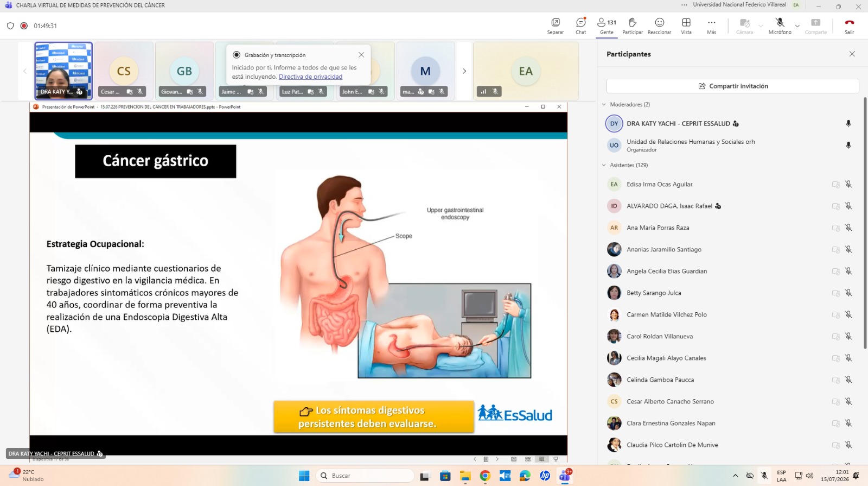The width and height of the screenshot is (868, 486).
Task: Toggle the Cámara button
Action: (744, 26)
